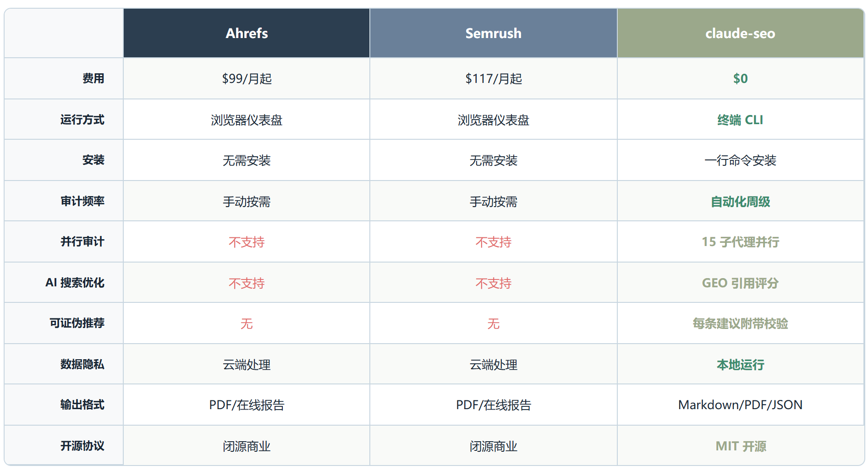This screenshot has width=868, height=471.
Task: Click 无需安装 in the Ahrefs column
Action: click(247, 160)
